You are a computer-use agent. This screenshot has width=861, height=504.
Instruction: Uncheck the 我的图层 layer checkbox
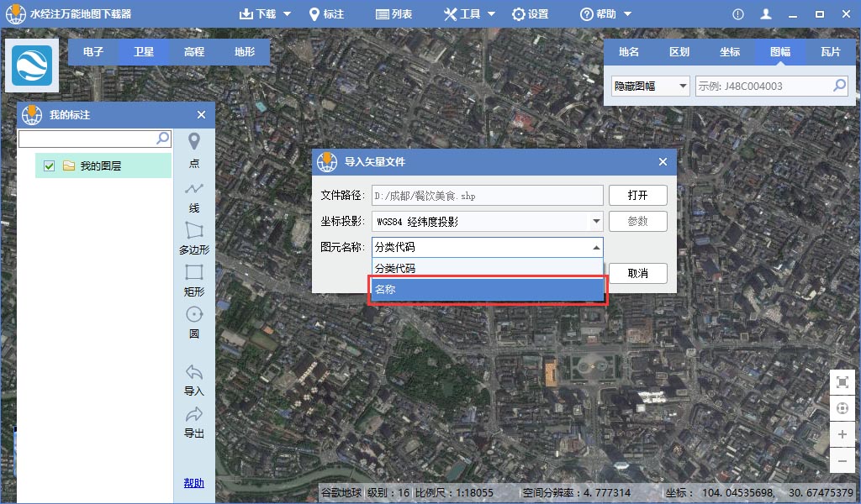[49, 165]
